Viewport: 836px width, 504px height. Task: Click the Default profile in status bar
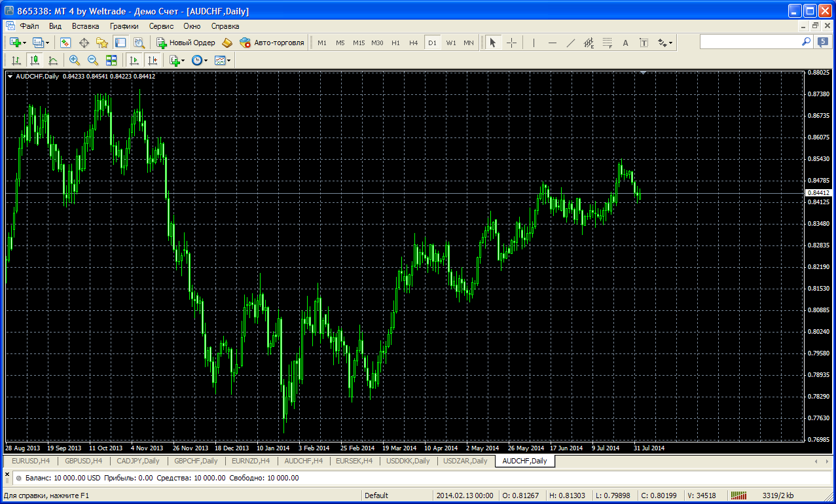(376, 495)
